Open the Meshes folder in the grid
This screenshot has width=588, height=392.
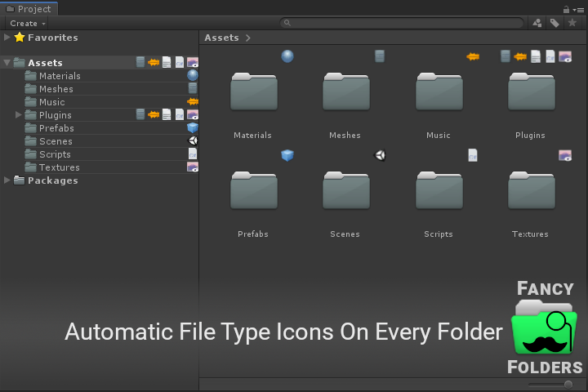click(x=346, y=92)
